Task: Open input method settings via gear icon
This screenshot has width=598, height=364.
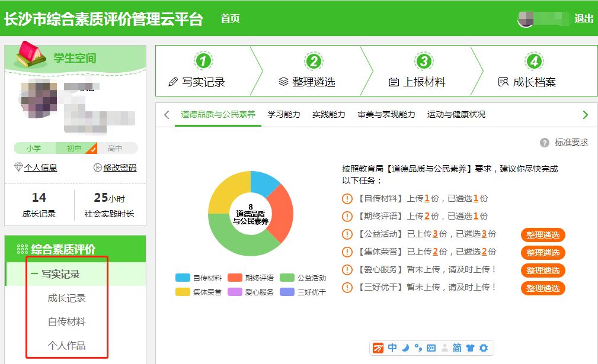Action: 484,348
